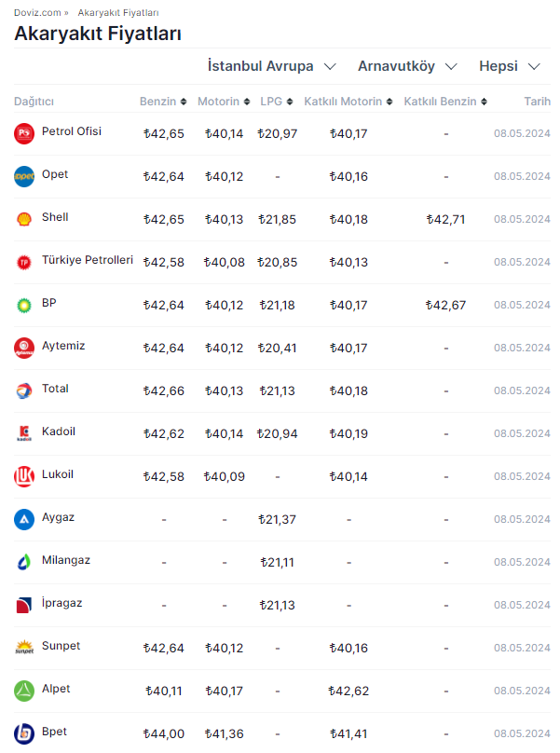Viewport: 560px width, 753px height.
Task: Click the Opet brand logo
Action: pyautogui.click(x=24, y=176)
